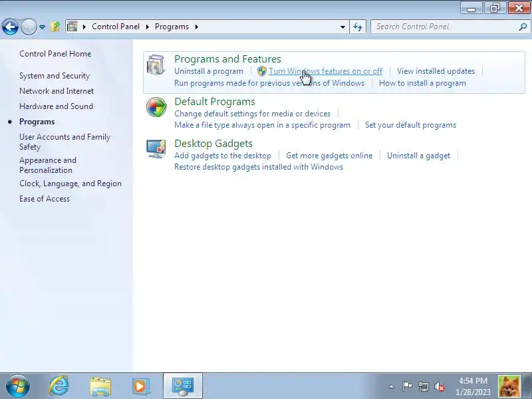Open Get more gadgets online
The width and height of the screenshot is (532, 399).
329,156
